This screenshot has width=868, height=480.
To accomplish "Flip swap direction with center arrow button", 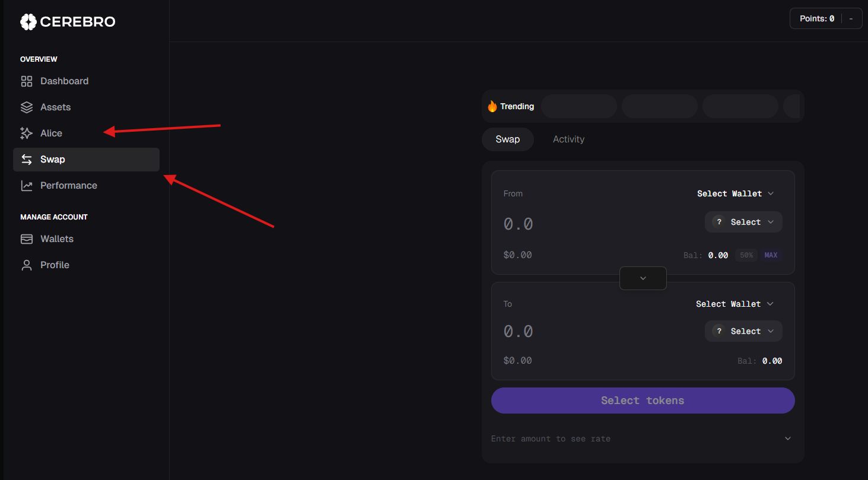I will click(643, 278).
